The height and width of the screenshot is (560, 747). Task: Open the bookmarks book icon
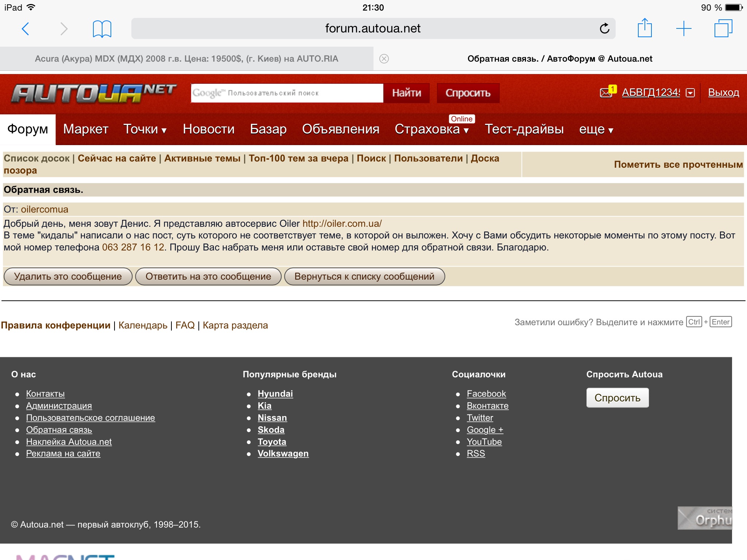coord(102,29)
